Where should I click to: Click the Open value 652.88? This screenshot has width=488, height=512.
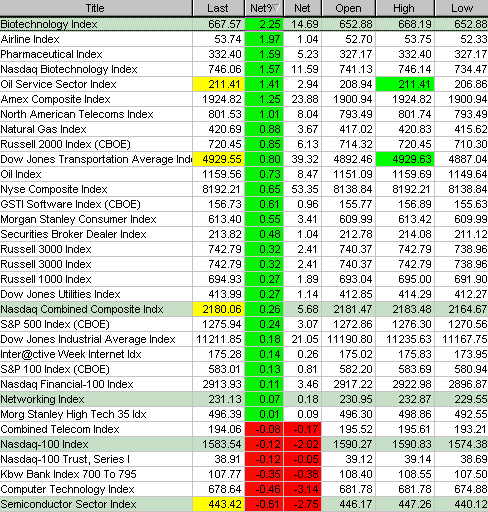pyautogui.click(x=349, y=24)
